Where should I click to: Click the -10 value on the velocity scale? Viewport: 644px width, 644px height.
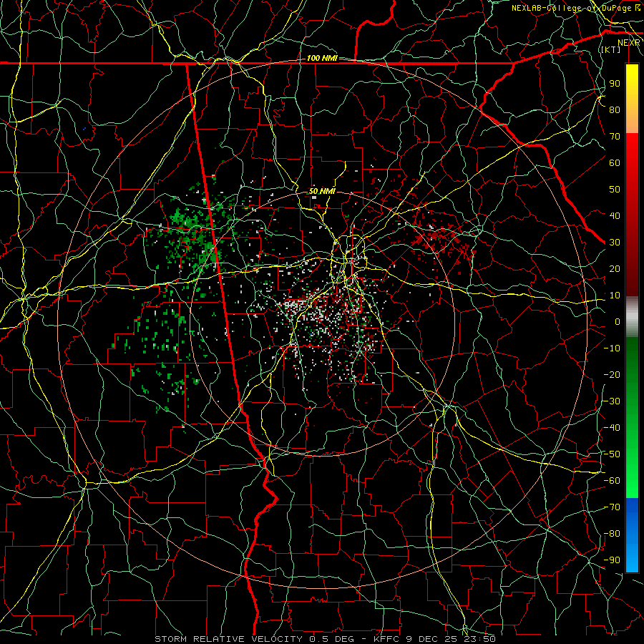tap(612, 348)
